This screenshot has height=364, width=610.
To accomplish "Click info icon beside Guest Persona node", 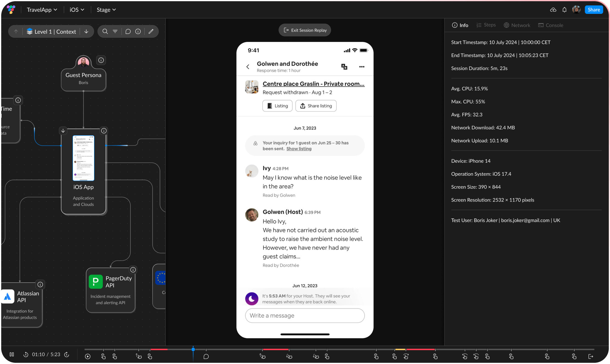I will click(x=101, y=60).
